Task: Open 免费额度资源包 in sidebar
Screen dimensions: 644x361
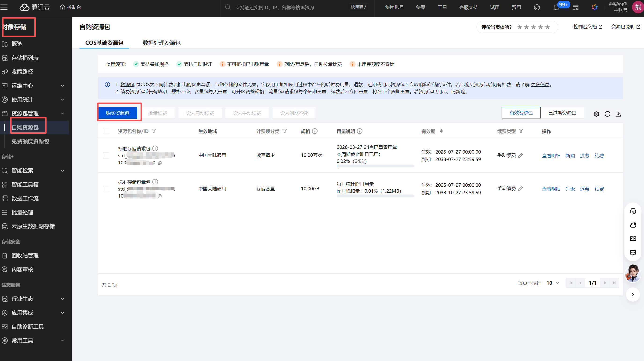Action: [30, 141]
